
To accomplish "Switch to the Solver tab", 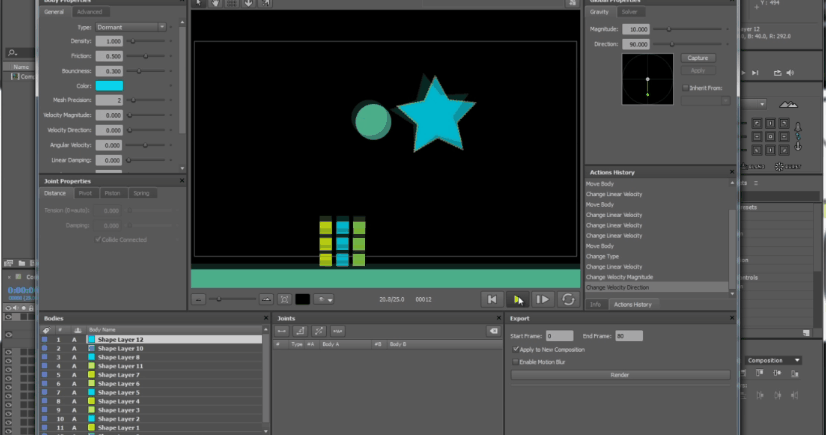I will 629,12.
